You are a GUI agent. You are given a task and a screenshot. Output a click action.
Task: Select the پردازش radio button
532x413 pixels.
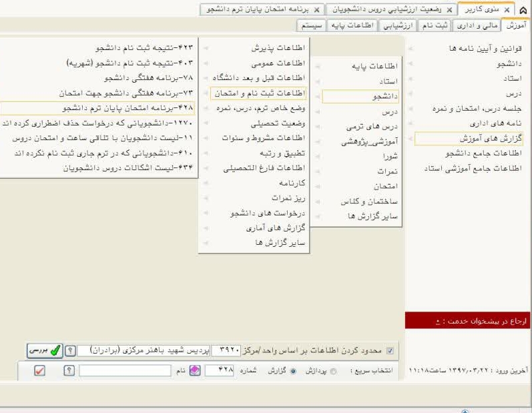[x=334, y=370]
